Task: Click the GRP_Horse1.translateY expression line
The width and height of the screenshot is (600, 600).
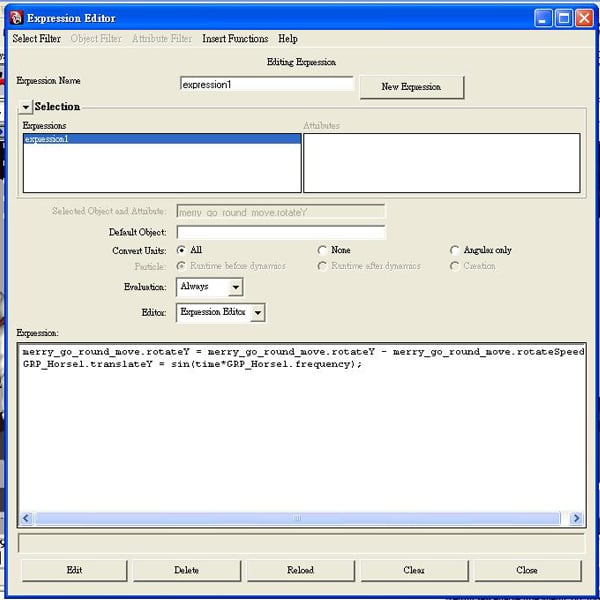Action: point(192,364)
